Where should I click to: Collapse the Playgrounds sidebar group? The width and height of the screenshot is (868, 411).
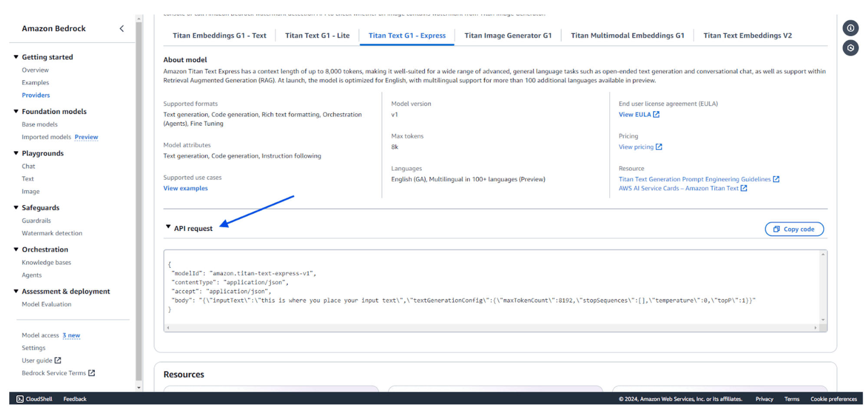pyautogui.click(x=16, y=153)
